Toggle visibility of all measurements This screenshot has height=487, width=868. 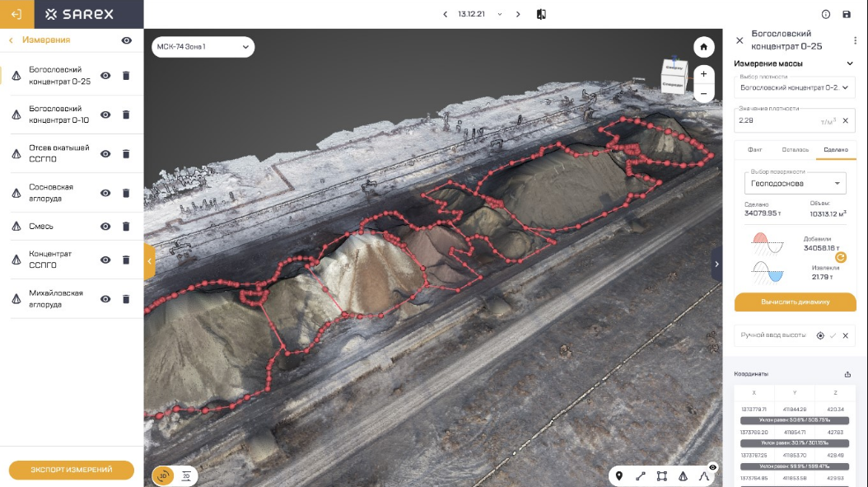[127, 40]
